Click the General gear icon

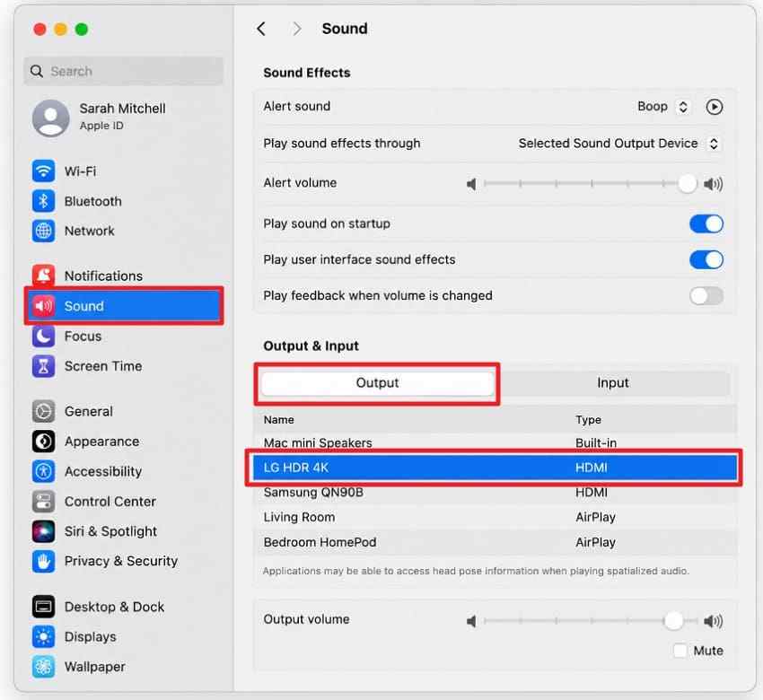tap(43, 411)
